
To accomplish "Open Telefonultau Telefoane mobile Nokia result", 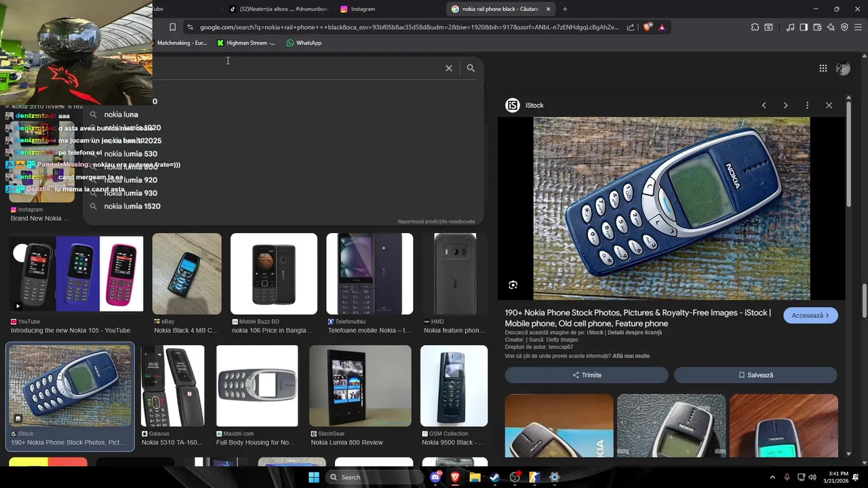I will (x=370, y=274).
